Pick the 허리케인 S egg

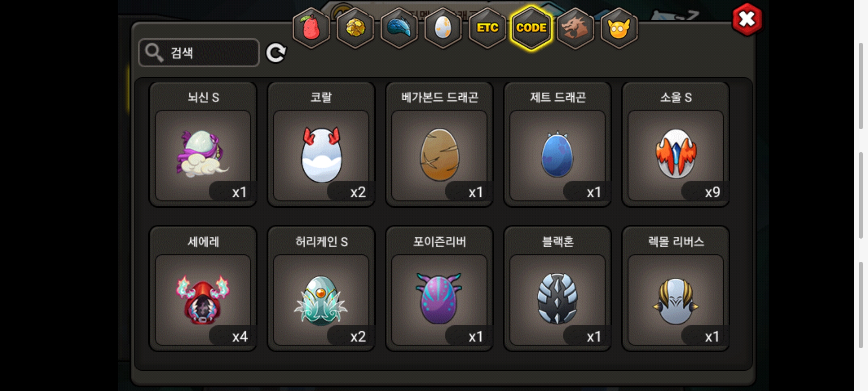coord(321,289)
